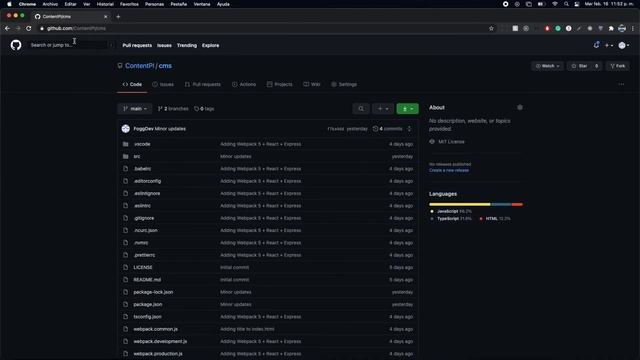View the 2 branches link
This screenshot has width=640, height=360.
tap(173, 109)
